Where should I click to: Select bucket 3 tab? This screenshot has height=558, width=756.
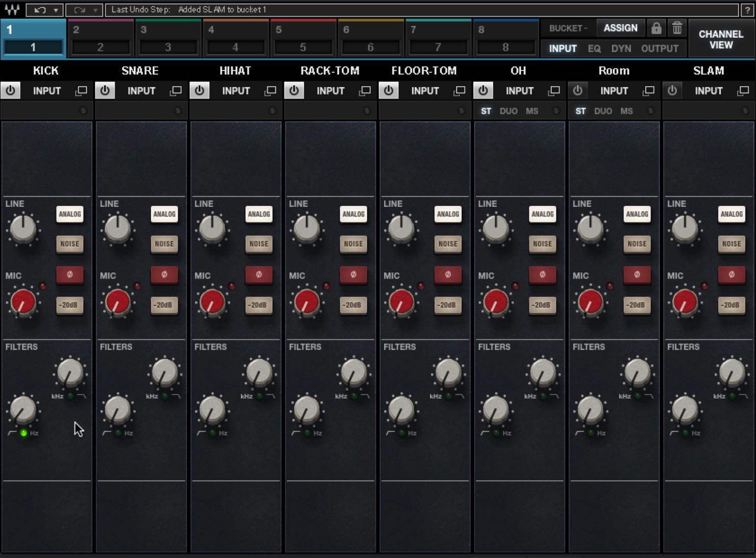[x=168, y=38]
